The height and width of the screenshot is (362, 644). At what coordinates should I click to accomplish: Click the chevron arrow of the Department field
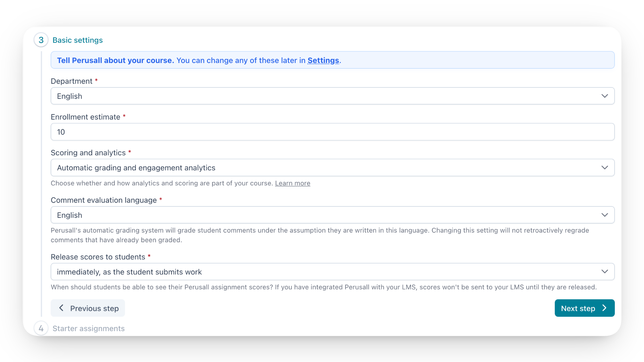tap(604, 96)
